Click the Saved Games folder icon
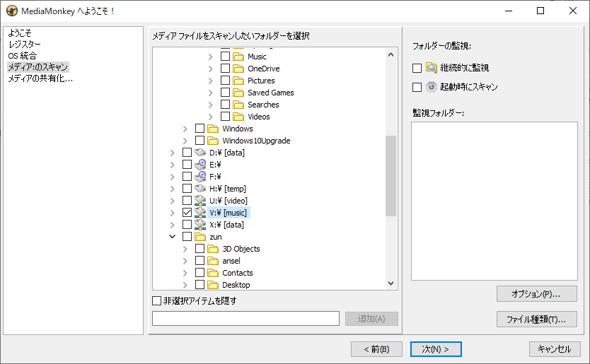Image resolution: width=590 pixels, height=364 pixels. coord(238,93)
